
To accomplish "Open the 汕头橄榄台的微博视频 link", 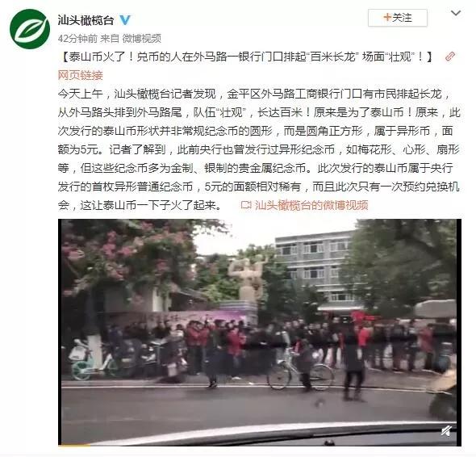I will [x=311, y=205].
